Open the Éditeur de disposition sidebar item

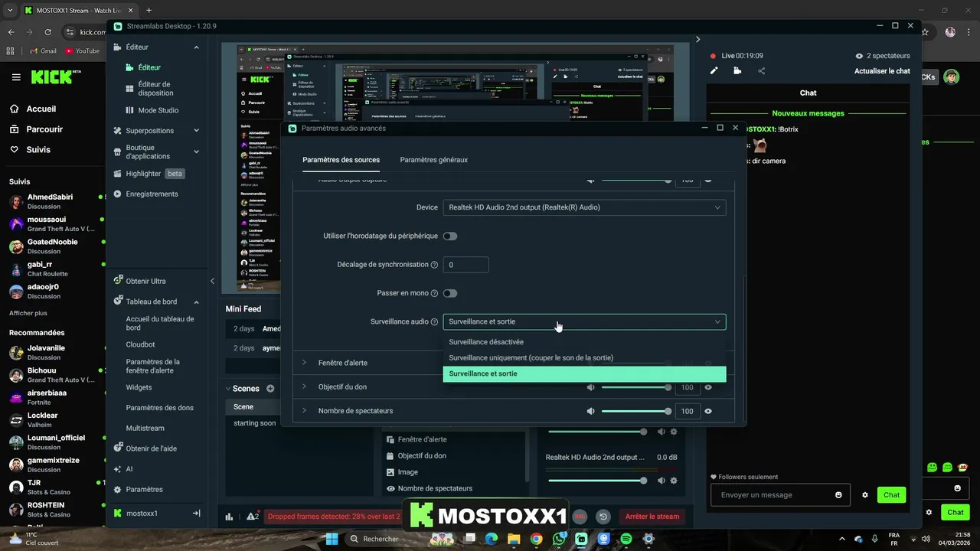(x=155, y=88)
